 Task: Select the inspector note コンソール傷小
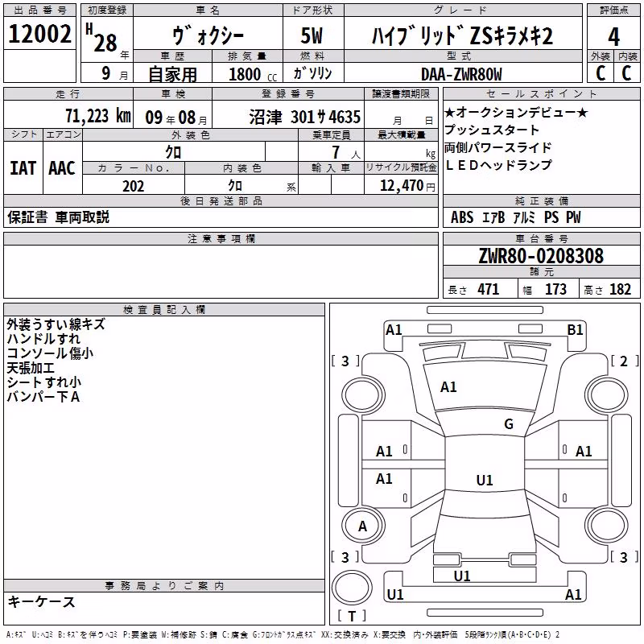(x=50, y=353)
